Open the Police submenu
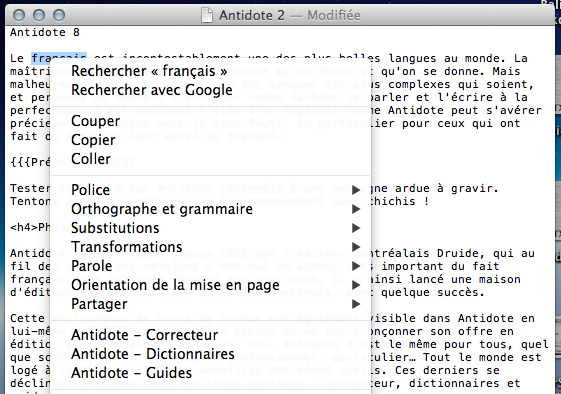This screenshot has height=394, width=561. tap(210, 190)
